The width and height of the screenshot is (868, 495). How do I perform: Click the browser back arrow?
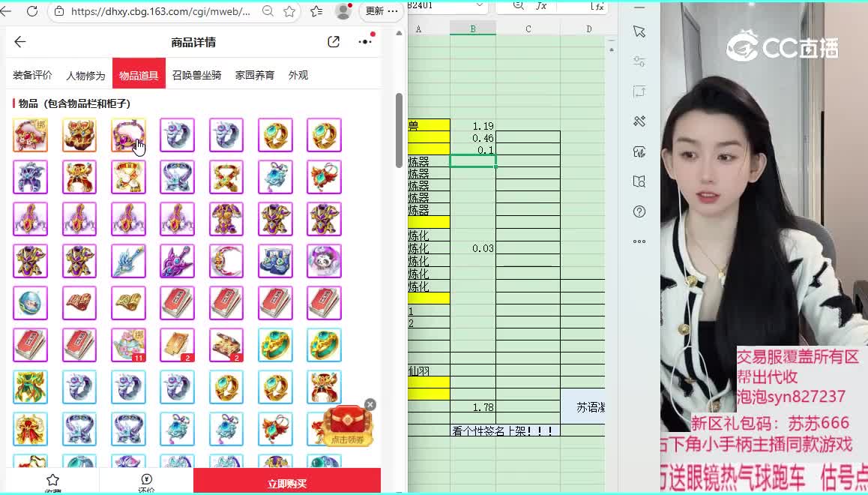click(x=5, y=11)
